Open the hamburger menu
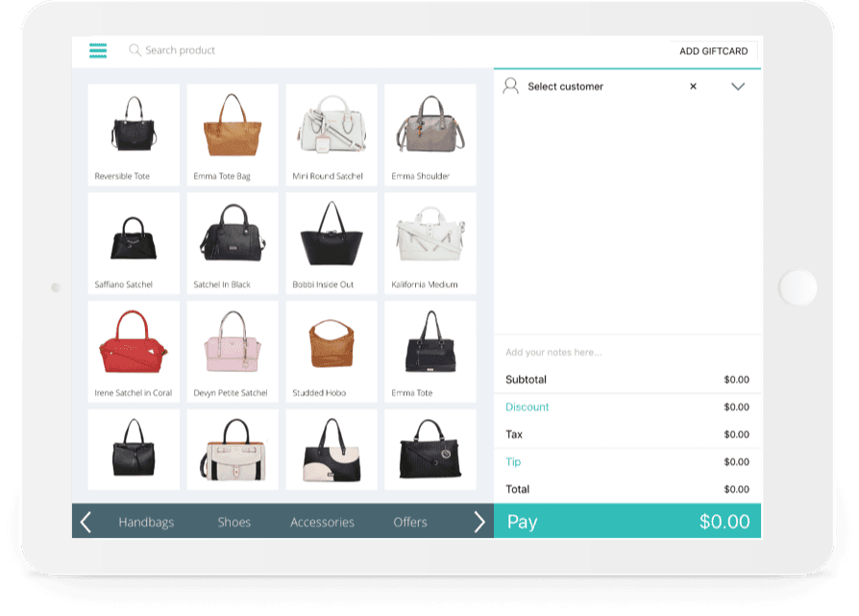Screen dimensions: 859x616 click(98, 51)
